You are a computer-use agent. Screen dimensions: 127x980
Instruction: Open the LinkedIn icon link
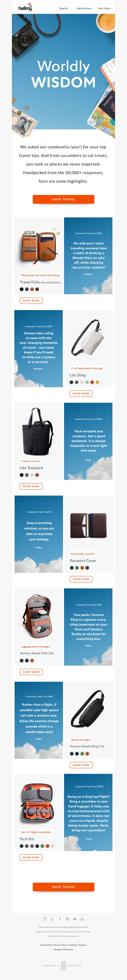coord(82,919)
